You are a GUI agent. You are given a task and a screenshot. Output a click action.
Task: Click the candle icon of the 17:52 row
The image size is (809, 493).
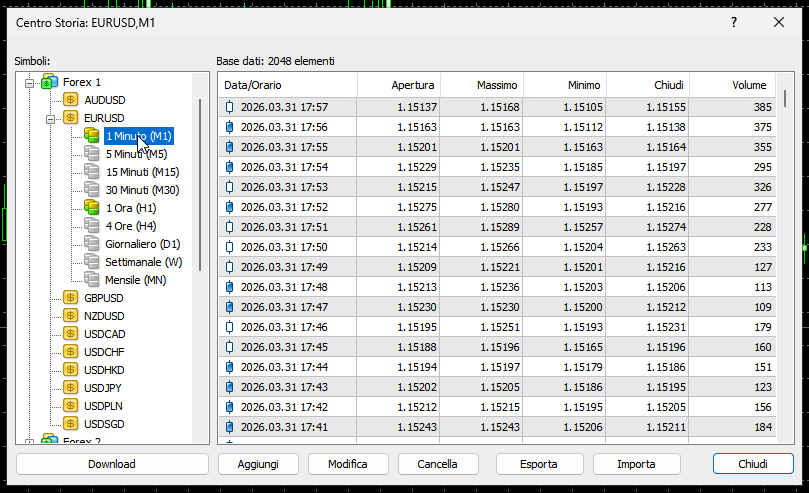pos(230,207)
